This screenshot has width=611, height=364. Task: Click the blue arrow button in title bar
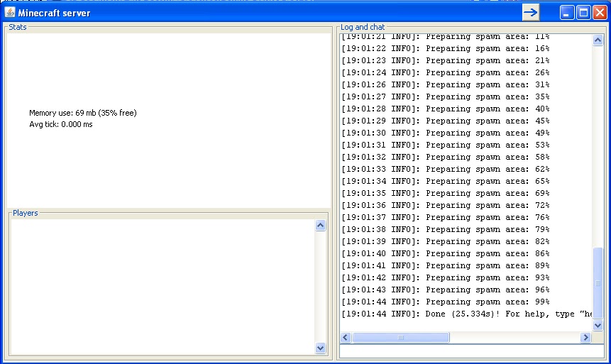pyautogui.click(x=530, y=13)
